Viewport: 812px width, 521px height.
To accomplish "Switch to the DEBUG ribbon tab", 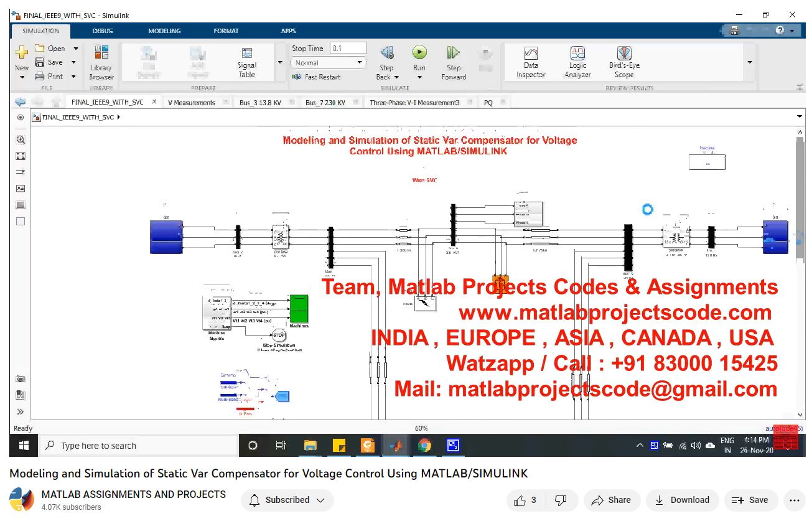I will pyautogui.click(x=103, y=31).
